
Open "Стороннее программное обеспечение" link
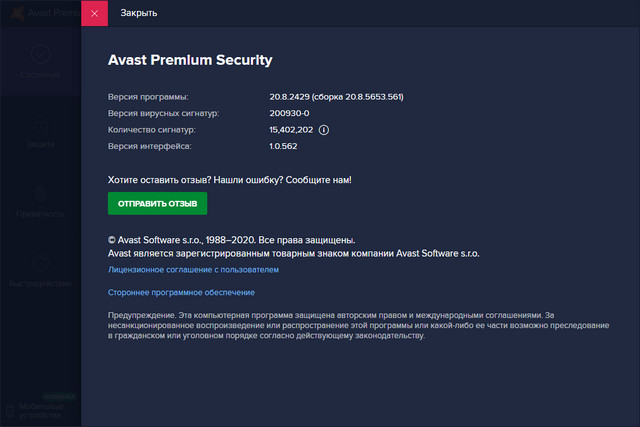(x=181, y=292)
